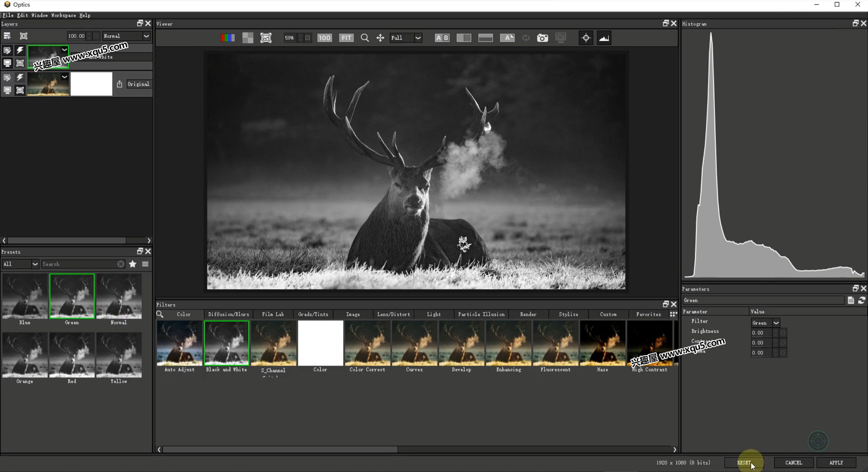The image size is (868, 472).
Task: Open the presets category All dropdown
Action: click(x=20, y=264)
